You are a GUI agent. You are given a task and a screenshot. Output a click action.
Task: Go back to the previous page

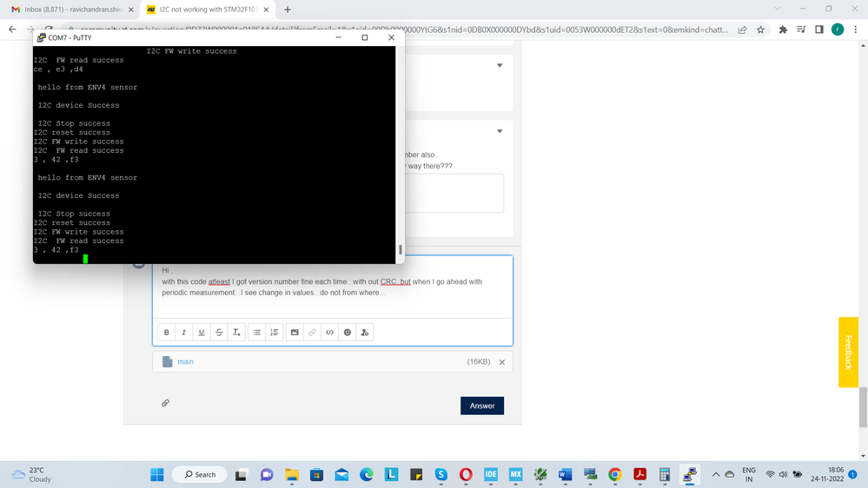12,30
